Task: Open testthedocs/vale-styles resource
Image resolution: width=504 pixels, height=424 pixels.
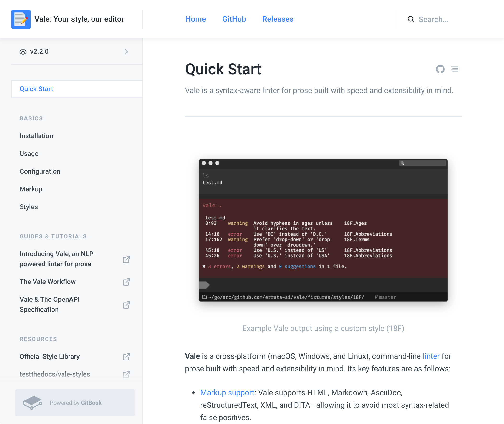Action: [x=55, y=374]
